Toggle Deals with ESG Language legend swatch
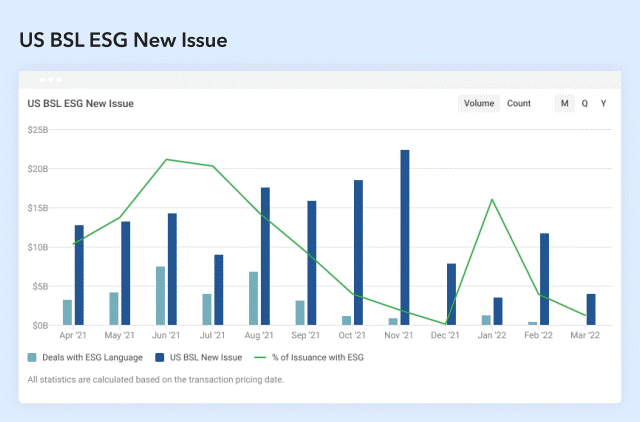Viewport: 640px width, 422px height. (x=33, y=357)
